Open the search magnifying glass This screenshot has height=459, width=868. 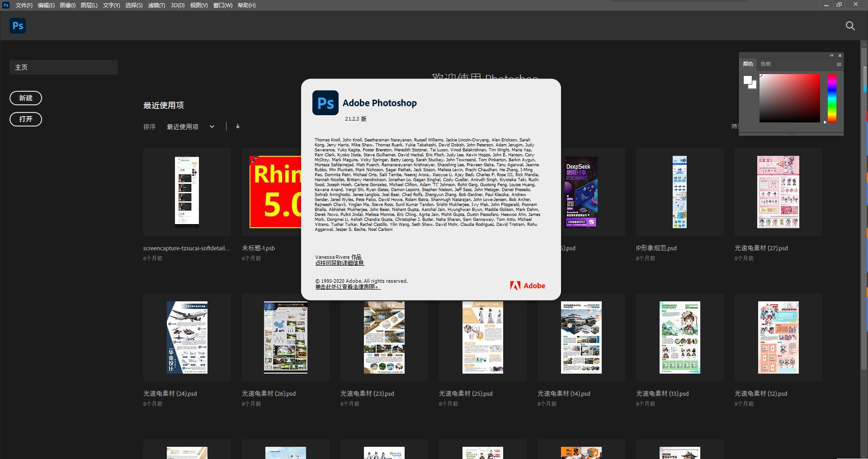[850, 26]
